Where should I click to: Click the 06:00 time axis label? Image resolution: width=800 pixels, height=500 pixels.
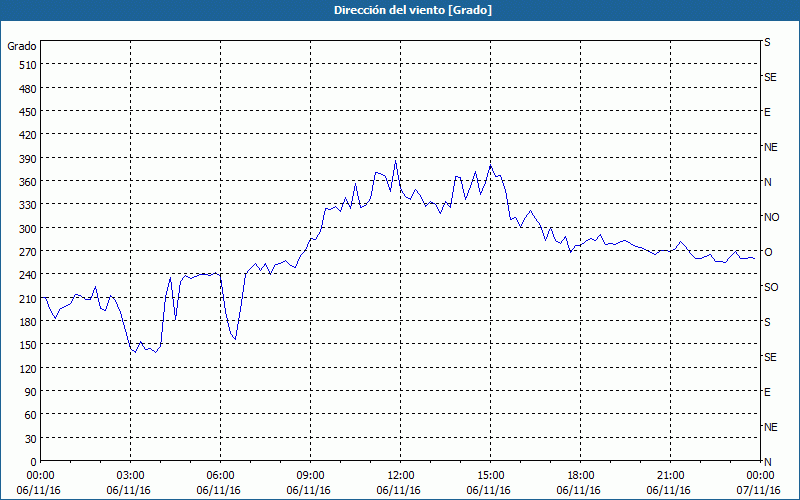point(220,476)
